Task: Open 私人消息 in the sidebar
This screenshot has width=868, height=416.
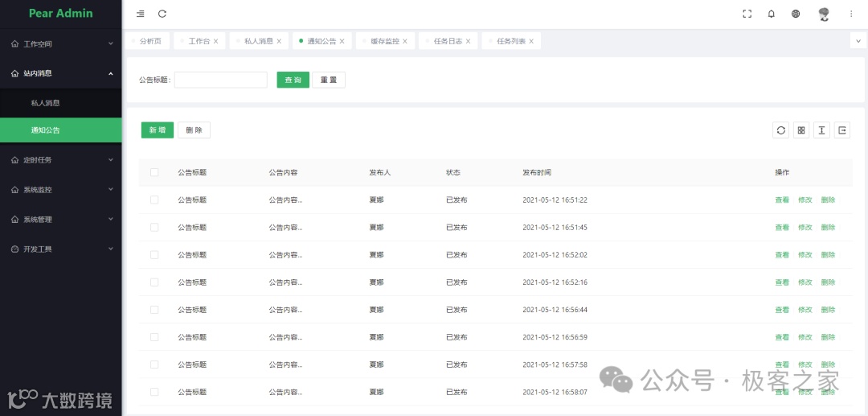Action: pos(61,103)
